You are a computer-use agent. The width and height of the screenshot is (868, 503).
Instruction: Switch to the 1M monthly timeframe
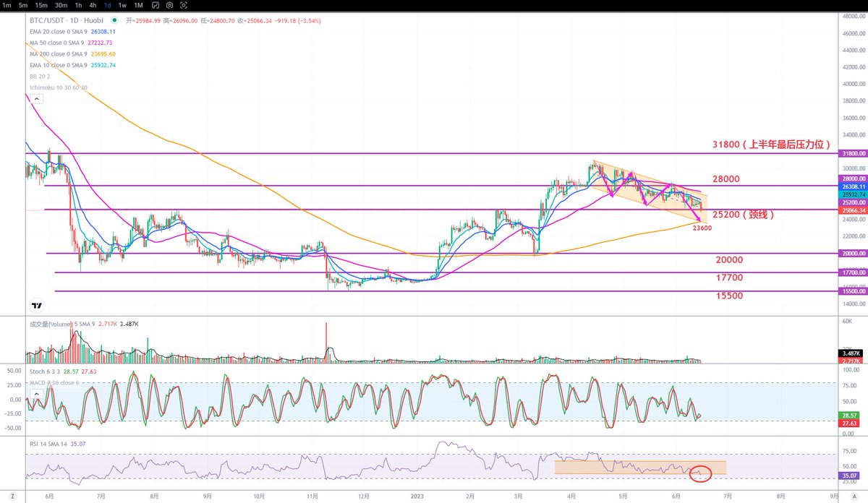point(137,5)
